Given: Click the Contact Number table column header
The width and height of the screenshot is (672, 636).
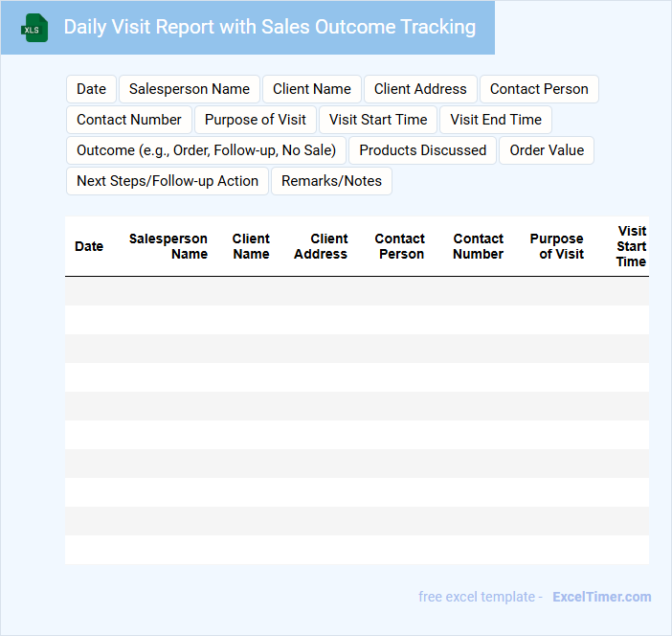Looking at the screenshot, I should point(479,246).
